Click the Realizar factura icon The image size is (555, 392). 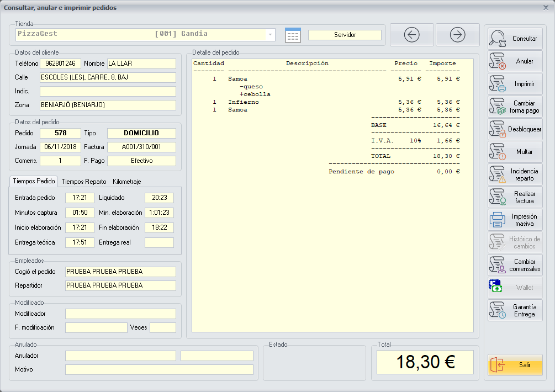coord(498,197)
